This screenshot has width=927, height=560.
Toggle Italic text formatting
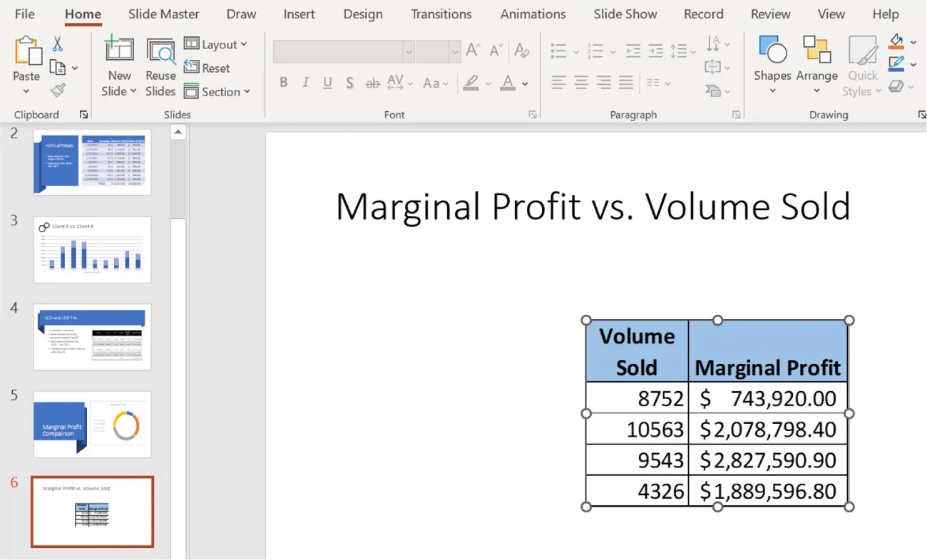click(x=305, y=83)
